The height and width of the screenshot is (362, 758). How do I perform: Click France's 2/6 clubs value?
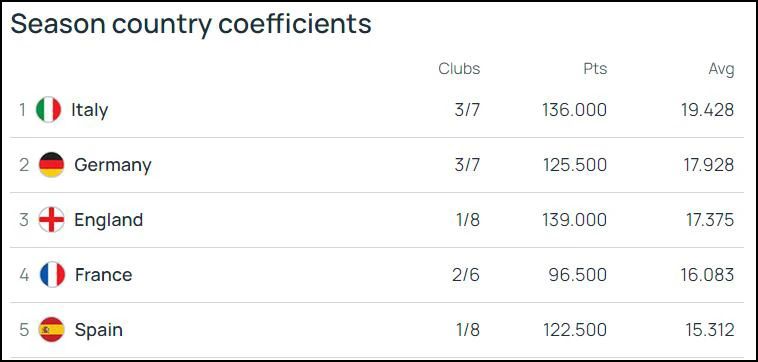[x=466, y=275]
